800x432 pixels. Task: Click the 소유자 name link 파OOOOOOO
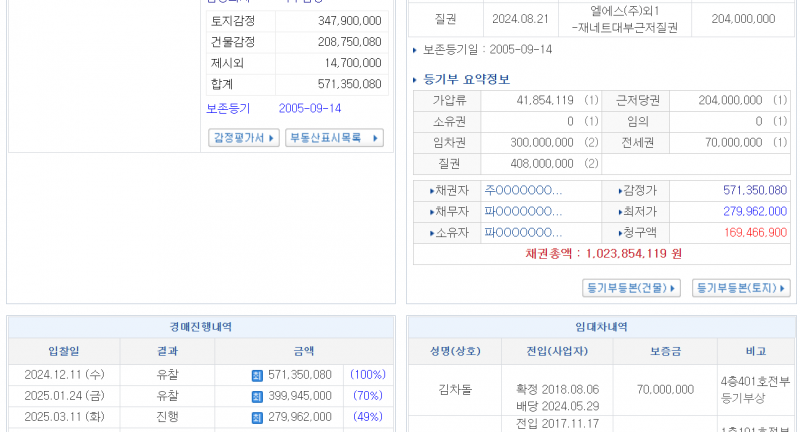click(x=523, y=233)
